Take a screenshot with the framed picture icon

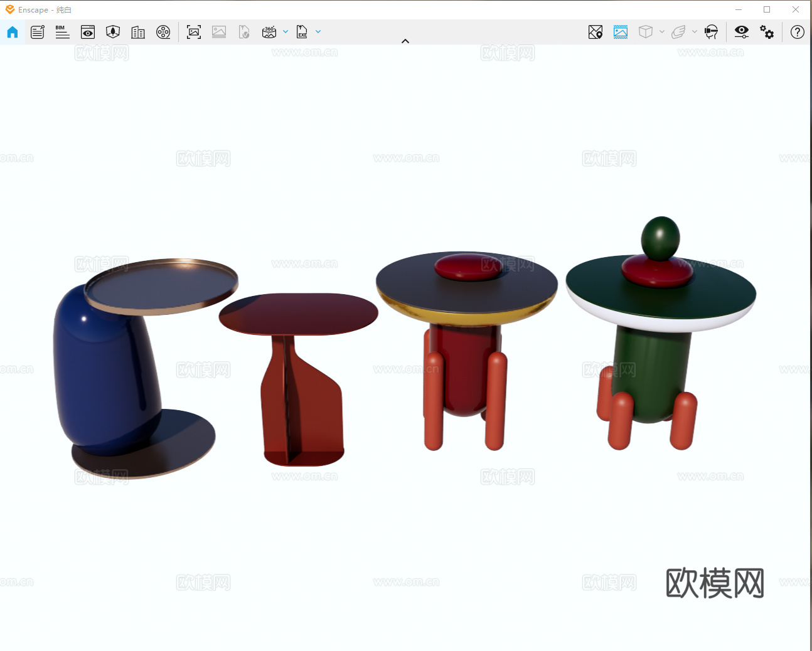(194, 32)
